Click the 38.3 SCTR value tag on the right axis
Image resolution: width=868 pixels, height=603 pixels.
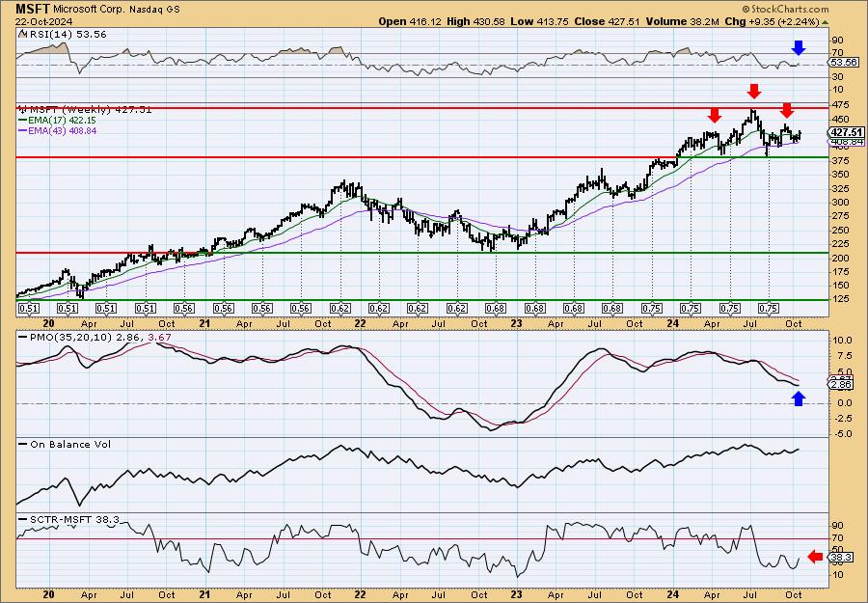tap(841, 557)
